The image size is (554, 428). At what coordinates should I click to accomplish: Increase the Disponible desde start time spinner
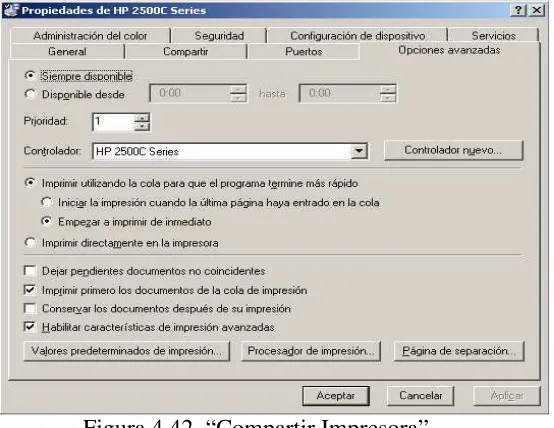point(238,89)
